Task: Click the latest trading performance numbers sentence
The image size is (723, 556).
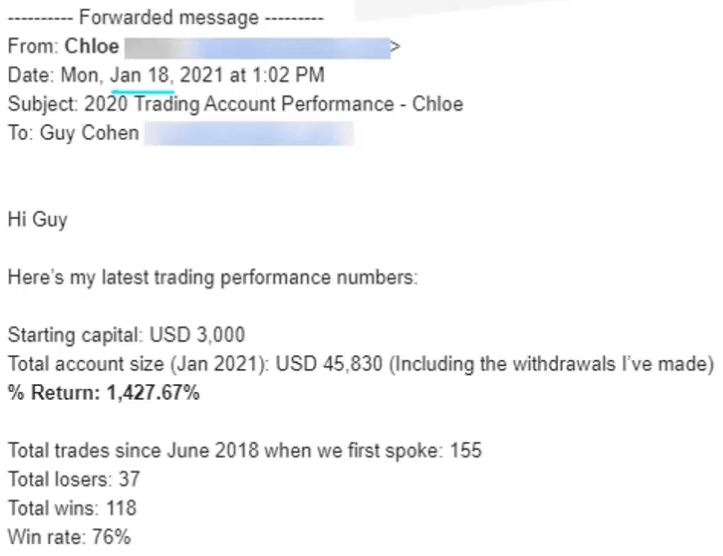Action: click(212, 278)
